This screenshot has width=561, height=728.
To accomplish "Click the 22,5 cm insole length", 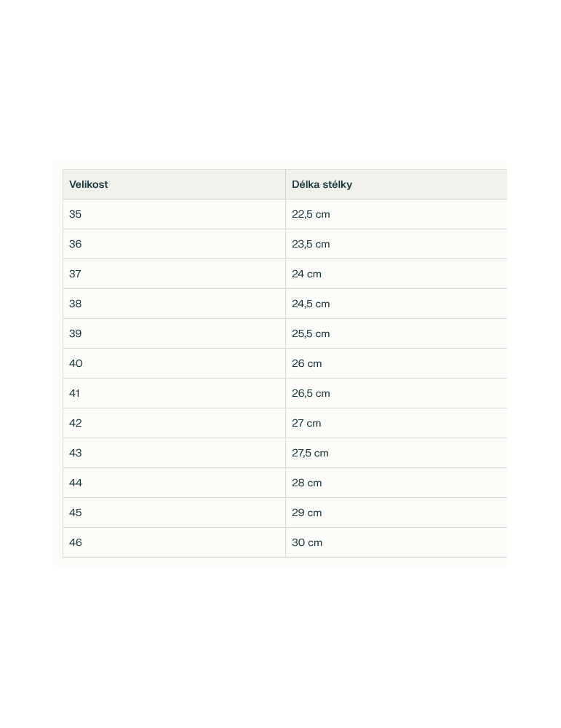I will 311,214.
